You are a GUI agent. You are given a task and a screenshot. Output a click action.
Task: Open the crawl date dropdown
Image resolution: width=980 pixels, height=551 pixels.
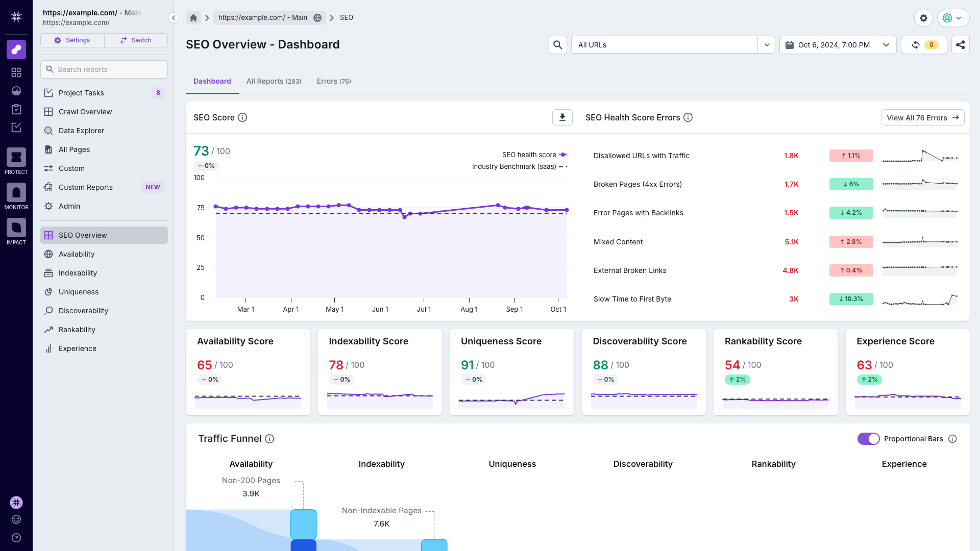838,45
